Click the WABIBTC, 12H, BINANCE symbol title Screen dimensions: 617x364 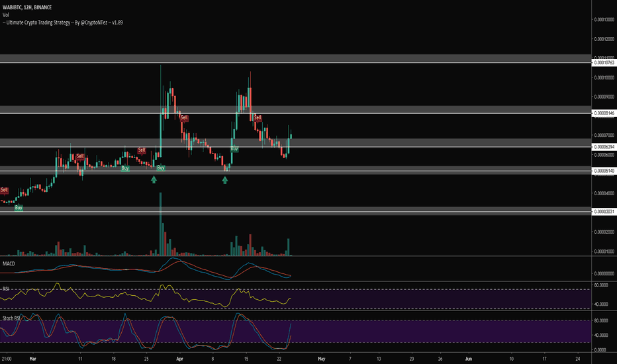point(27,7)
